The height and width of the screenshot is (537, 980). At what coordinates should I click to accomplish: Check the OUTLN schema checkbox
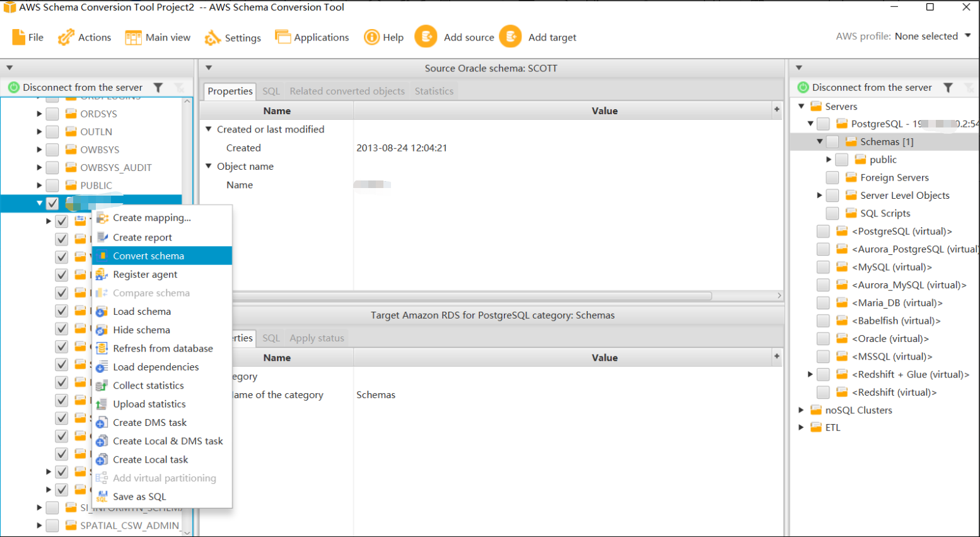52,132
